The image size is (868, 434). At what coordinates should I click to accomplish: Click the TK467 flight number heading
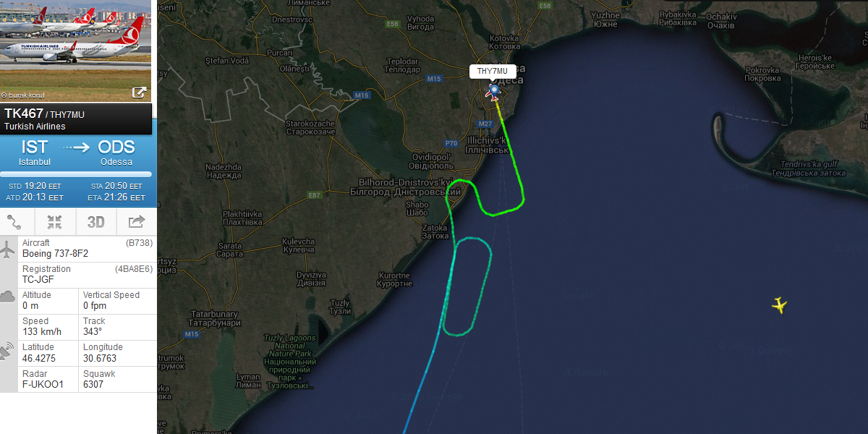tap(24, 114)
